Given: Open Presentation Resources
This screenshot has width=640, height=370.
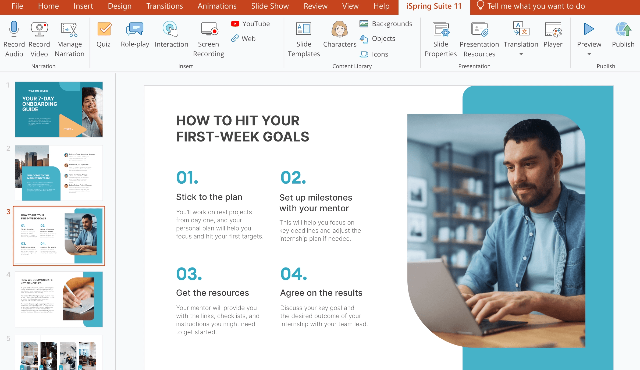Looking at the screenshot, I should point(479,40).
